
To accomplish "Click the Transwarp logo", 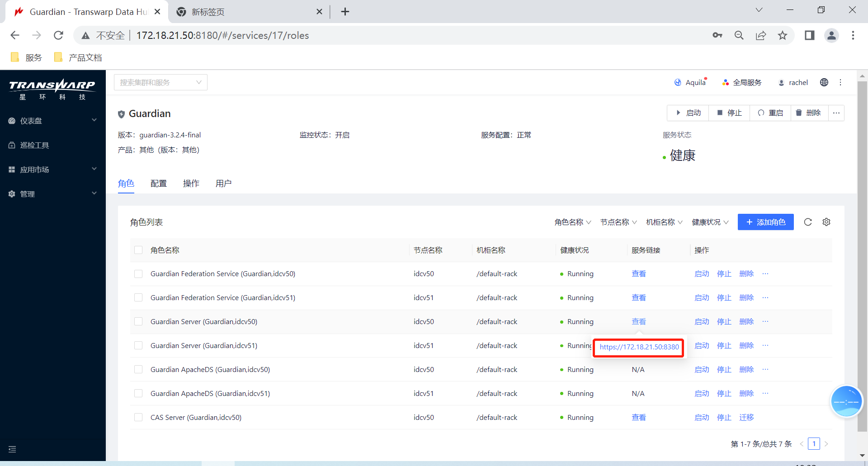I will tap(52, 89).
